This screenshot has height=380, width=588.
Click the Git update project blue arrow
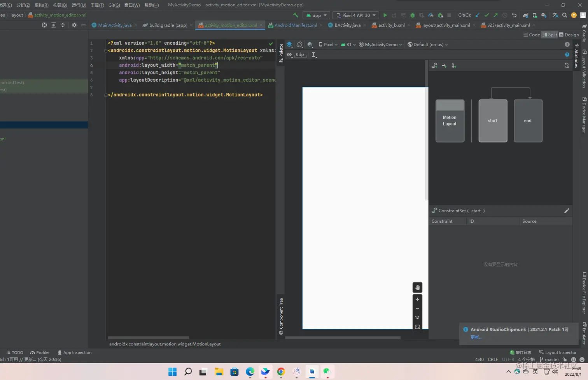click(x=478, y=15)
